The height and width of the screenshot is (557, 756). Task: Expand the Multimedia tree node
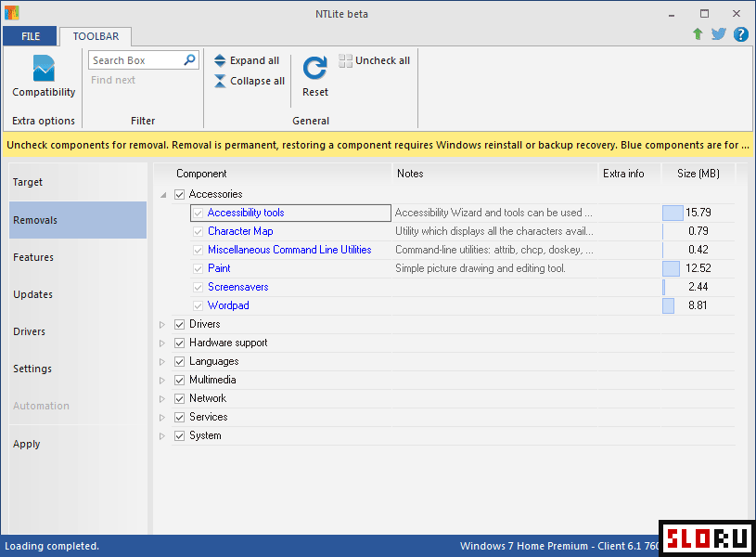pyautogui.click(x=162, y=381)
